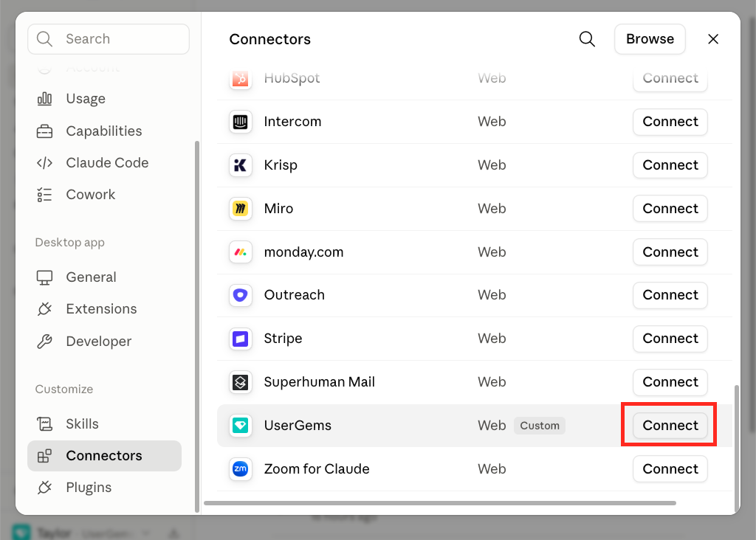The height and width of the screenshot is (540, 756).
Task: Click the Extensions plug icon
Action: 44,309
